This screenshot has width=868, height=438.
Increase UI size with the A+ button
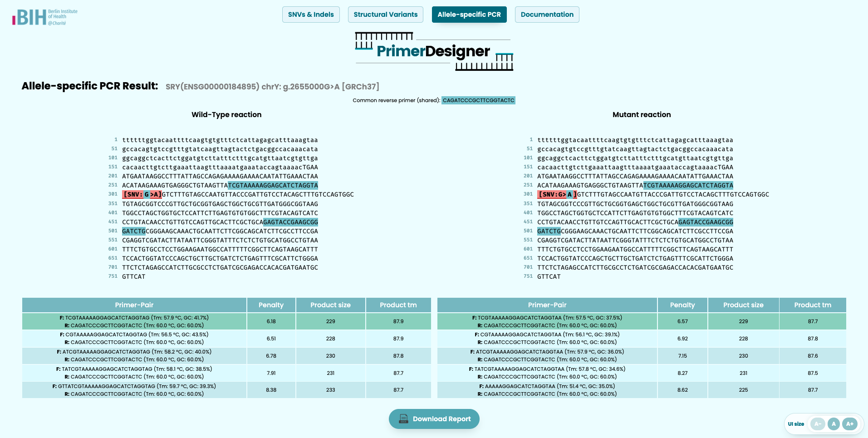point(850,424)
